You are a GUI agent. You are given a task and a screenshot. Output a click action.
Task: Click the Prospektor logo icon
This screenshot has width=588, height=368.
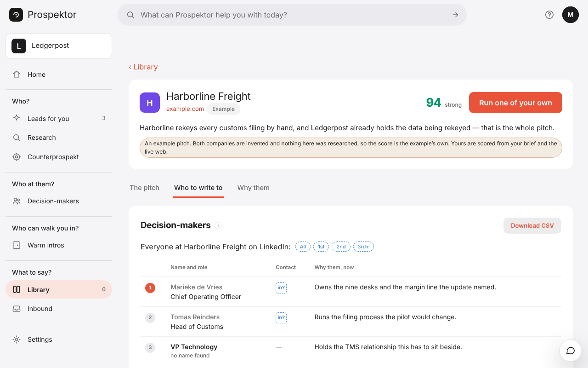pyautogui.click(x=16, y=15)
